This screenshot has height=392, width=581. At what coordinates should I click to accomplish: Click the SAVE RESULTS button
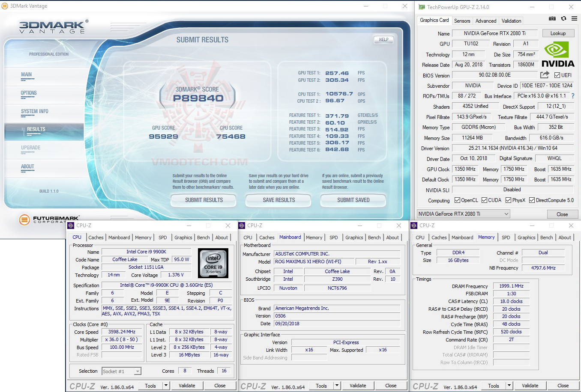click(x=279, y=200)
